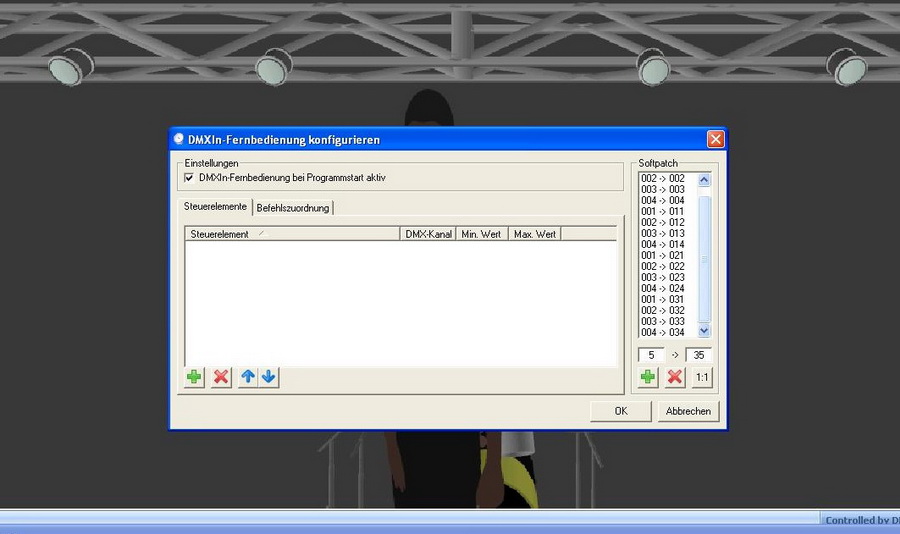Move control element up with blue arrow
The width and height of the screenshot is (900, 534).
point(248,377)
